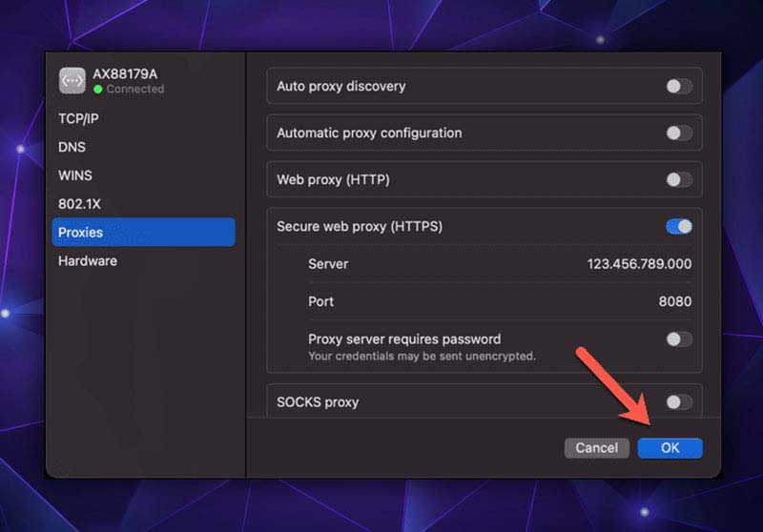Click the Server address field 123.456.789.000
Image resolution: width=763 pixels, height=532 pixels.
point(639,264)
